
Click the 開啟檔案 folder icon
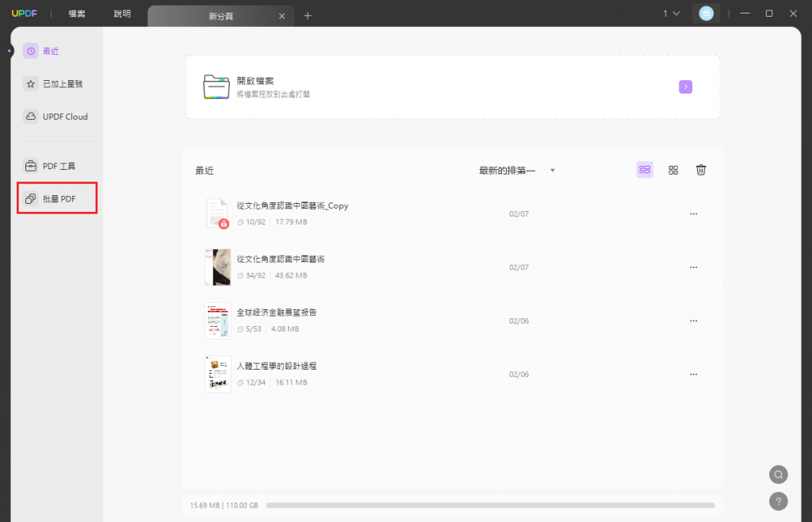(x=216, y=87)
